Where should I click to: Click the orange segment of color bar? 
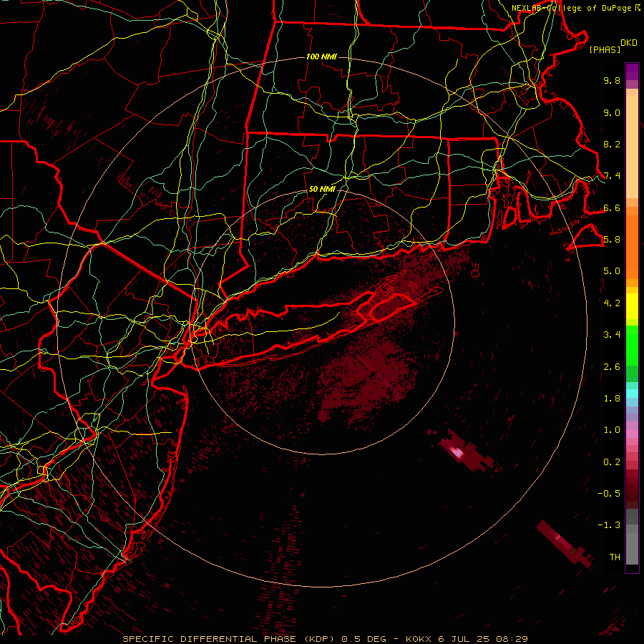(632, 246)
